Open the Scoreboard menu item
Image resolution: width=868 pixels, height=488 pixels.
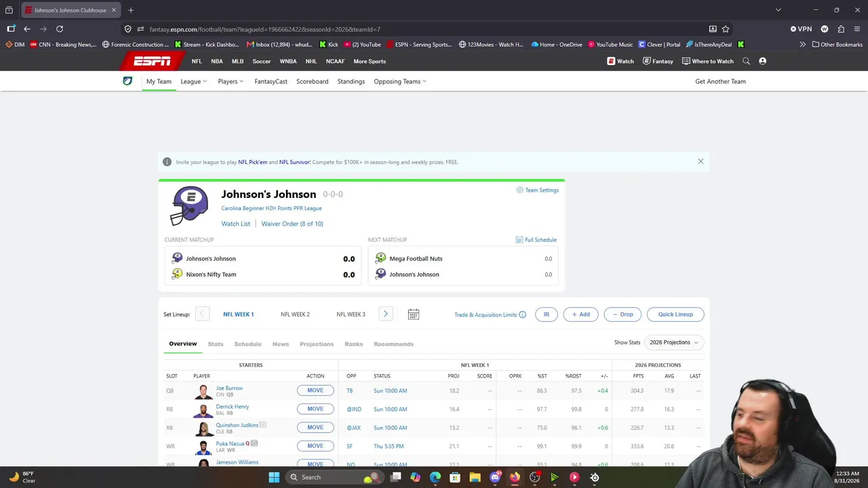(313, 81)
